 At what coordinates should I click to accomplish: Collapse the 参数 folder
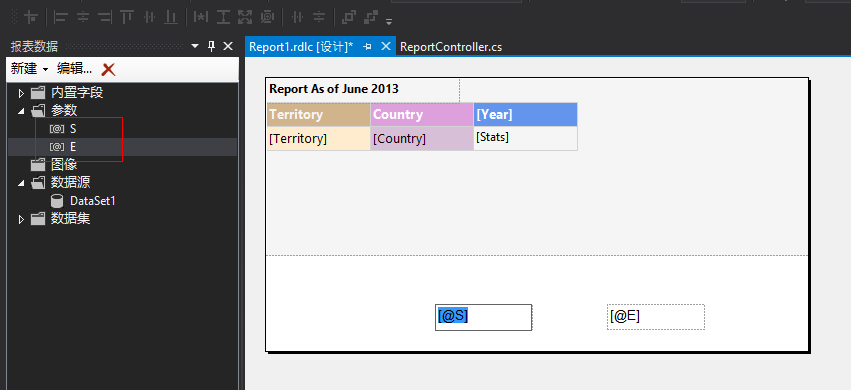point(21,111)
